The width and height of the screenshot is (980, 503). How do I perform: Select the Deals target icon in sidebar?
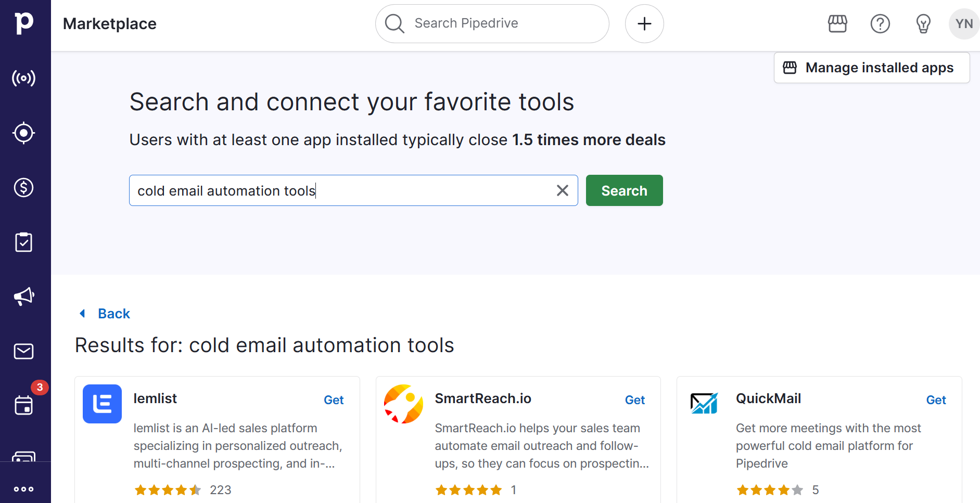[x=23, y=133]
